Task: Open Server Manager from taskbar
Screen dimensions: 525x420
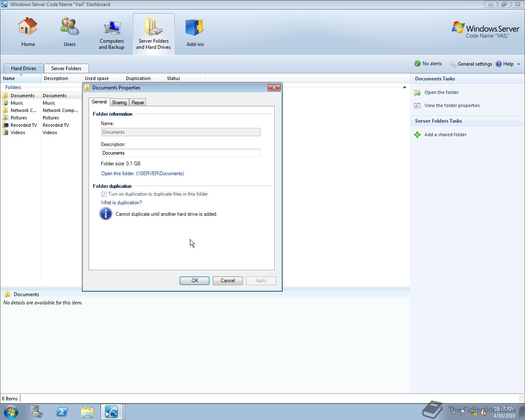Action: tap(37, 412)
